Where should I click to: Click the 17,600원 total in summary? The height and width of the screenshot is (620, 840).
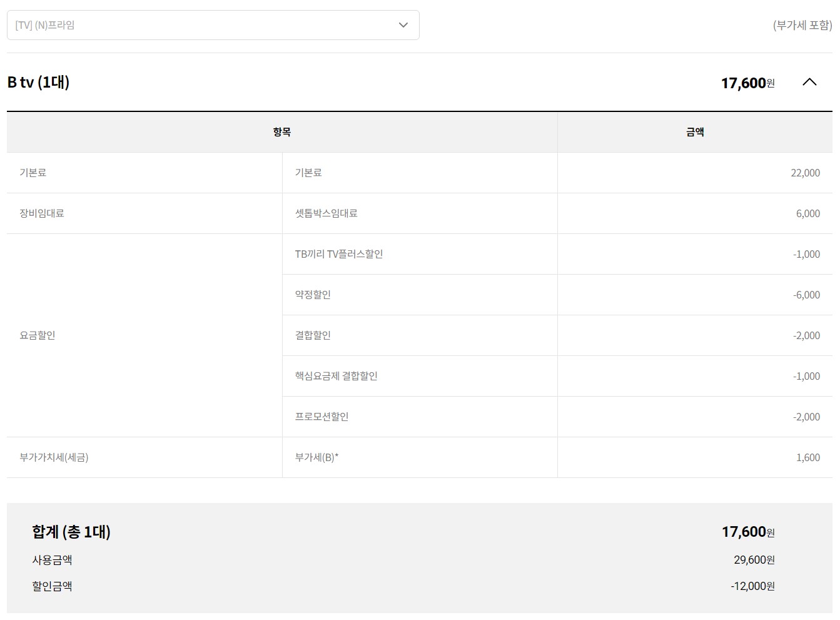click(748, 532)
